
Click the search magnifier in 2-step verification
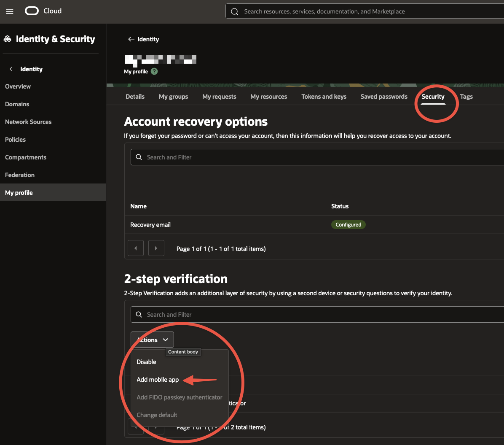pos(139,314)
